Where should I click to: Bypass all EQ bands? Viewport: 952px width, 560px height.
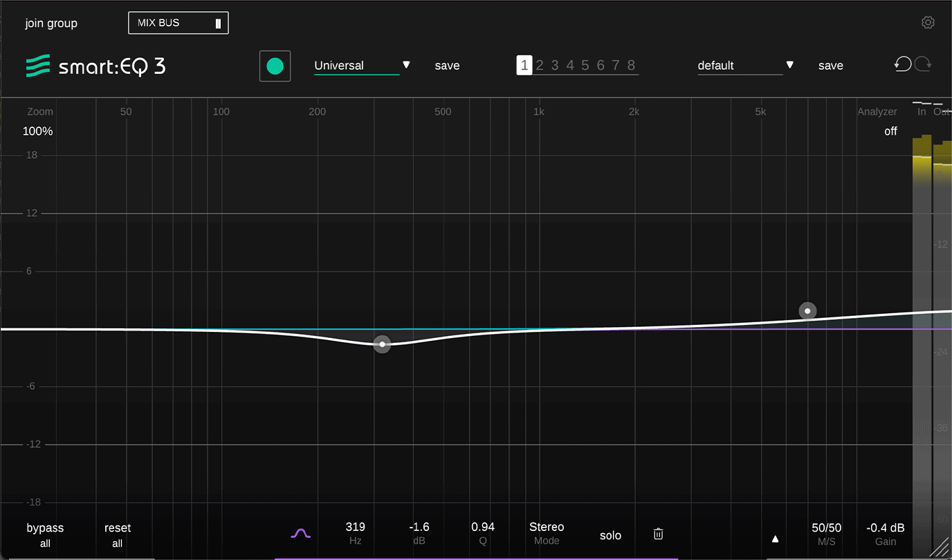(44, 534)
